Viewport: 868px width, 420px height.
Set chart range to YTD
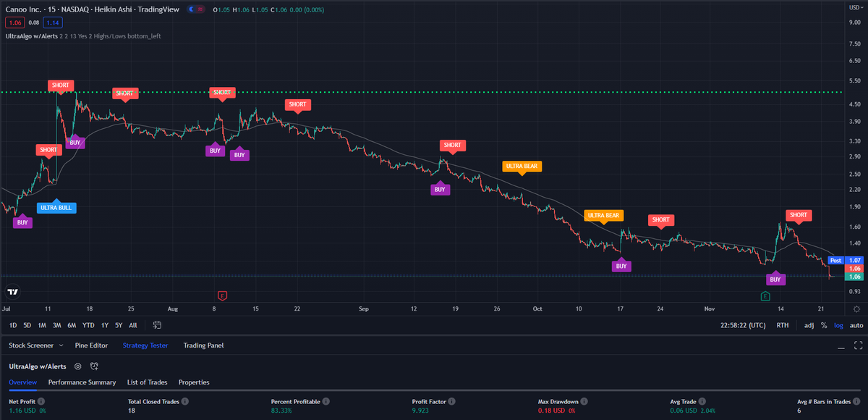pos(88,325)
